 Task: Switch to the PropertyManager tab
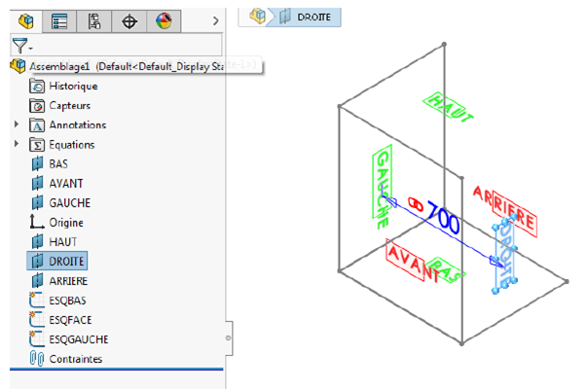[60, 19]
